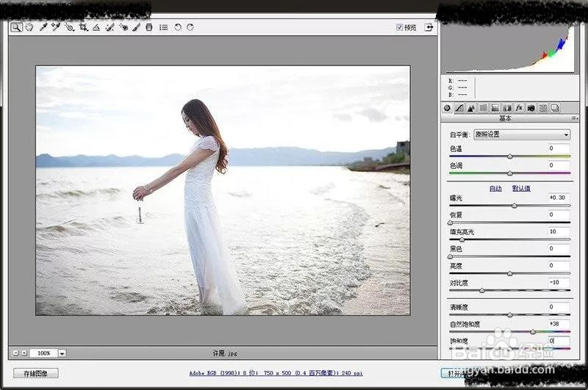
Task: Click the zoom in plus button
Action: 24,353
